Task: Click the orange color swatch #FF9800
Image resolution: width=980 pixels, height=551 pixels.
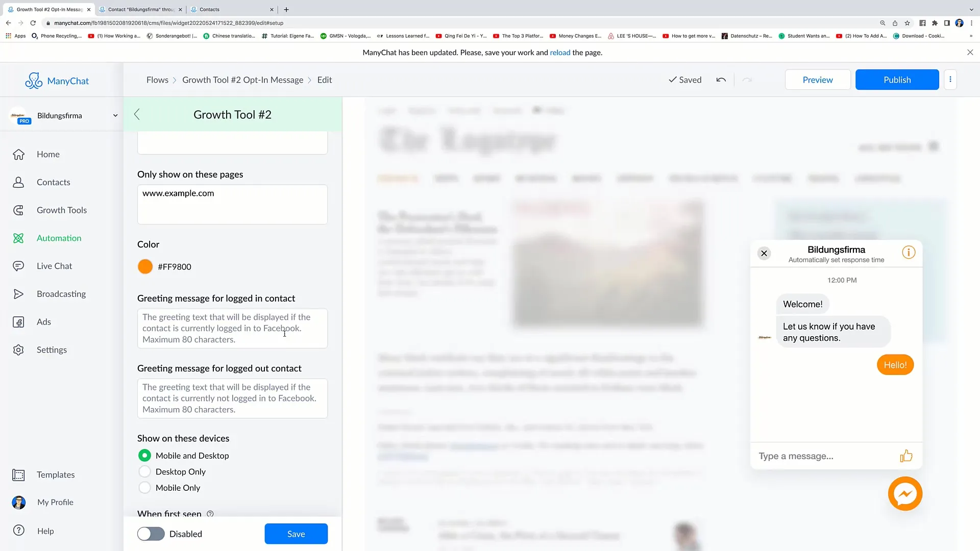Action: coord(145,266)
